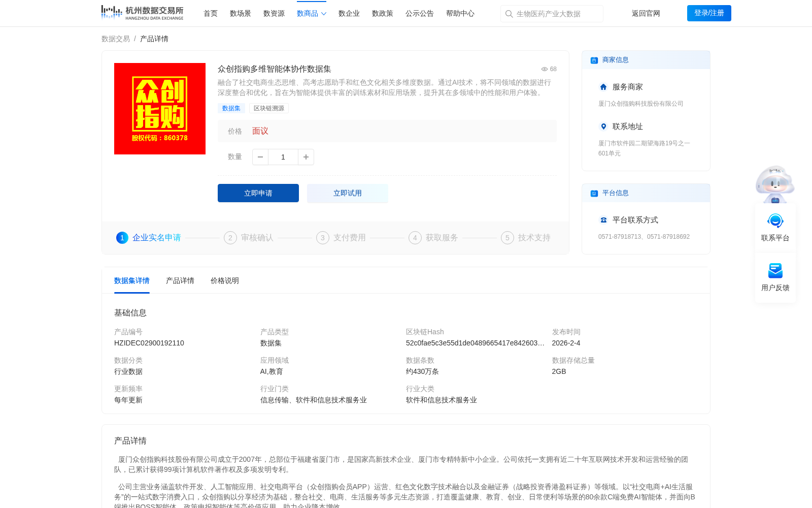812x508 pixels.
Task: Click 返回官网 link
Action: tap(646, 13)
